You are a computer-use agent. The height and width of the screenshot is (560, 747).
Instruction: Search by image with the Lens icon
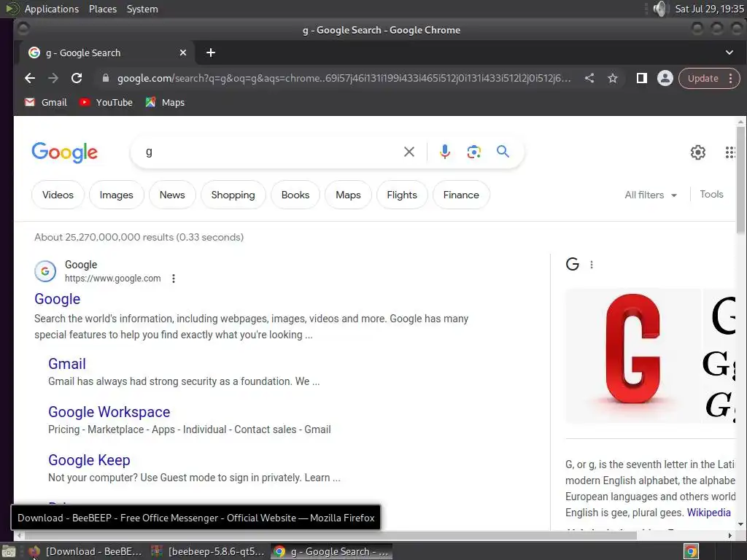(474, 152)
